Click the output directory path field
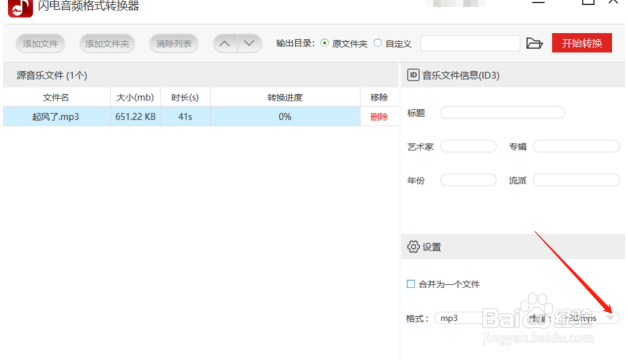 (x=470, y=43)
